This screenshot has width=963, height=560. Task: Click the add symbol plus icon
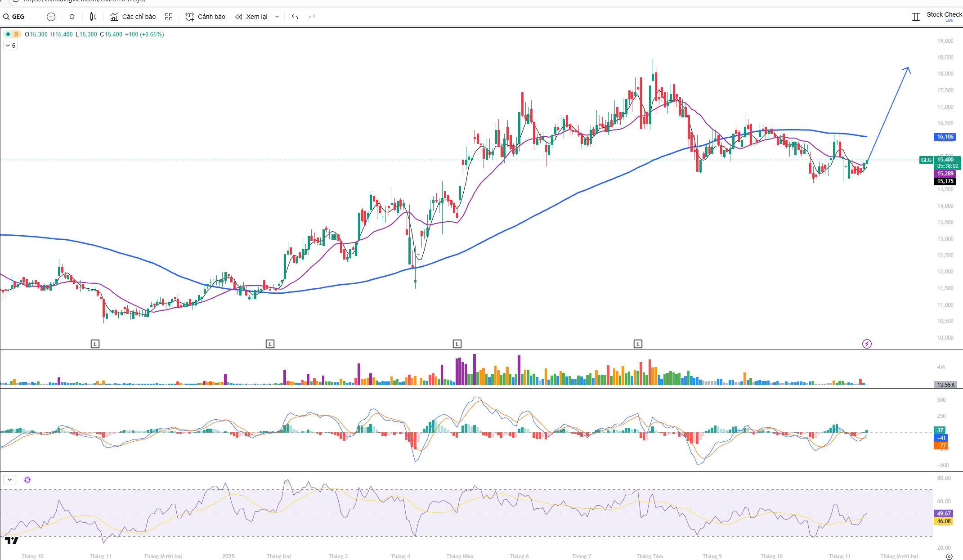click(51, 17)
